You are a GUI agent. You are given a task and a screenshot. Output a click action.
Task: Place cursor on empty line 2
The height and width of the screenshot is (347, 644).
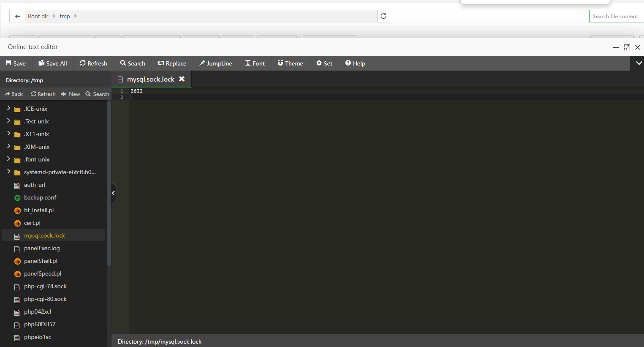point(386,97)
